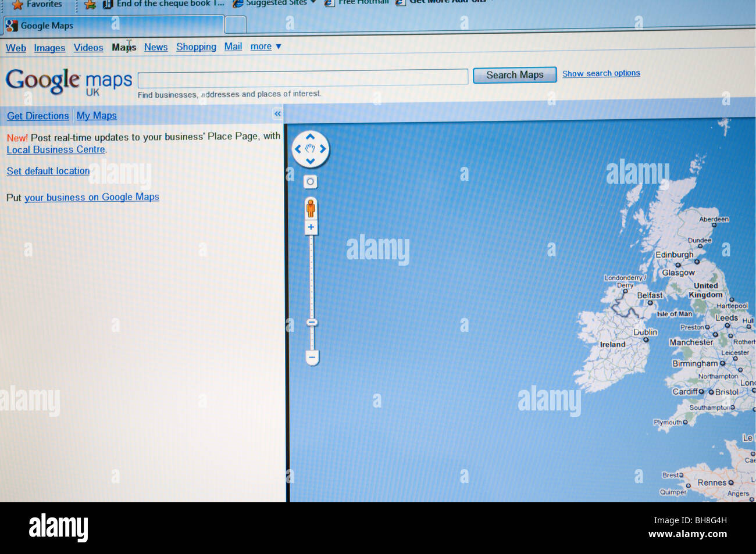Zoom in with the plus button

tap(311, 227)
